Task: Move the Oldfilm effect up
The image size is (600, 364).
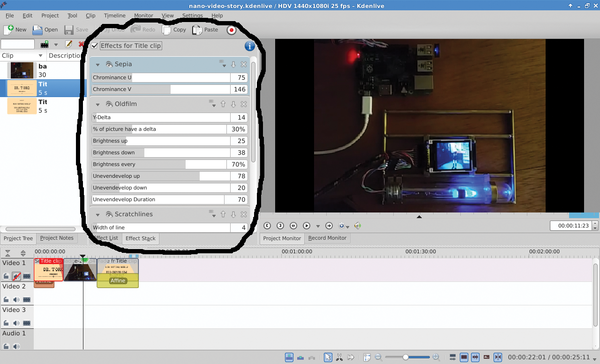Action: coord(223,104)
